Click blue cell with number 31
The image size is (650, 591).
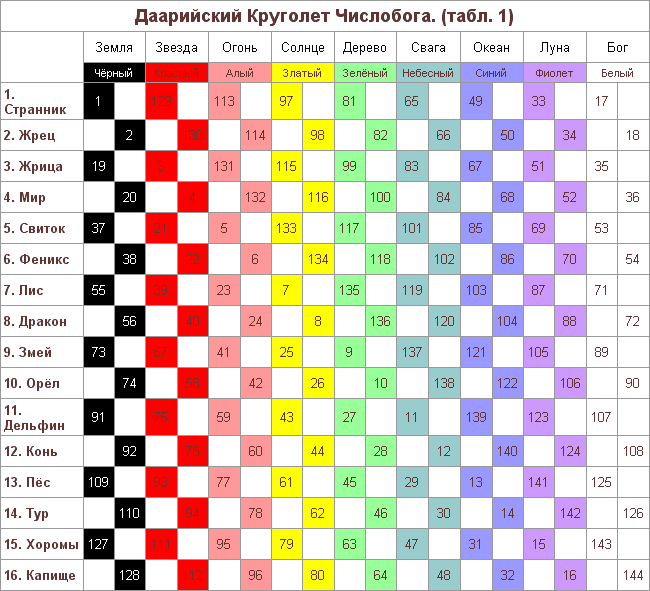pos(476,544)
